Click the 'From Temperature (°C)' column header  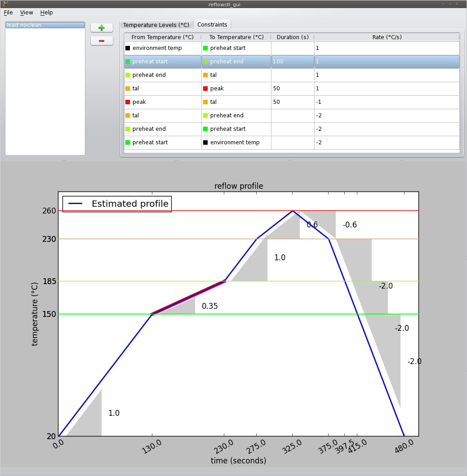(162, 37)
